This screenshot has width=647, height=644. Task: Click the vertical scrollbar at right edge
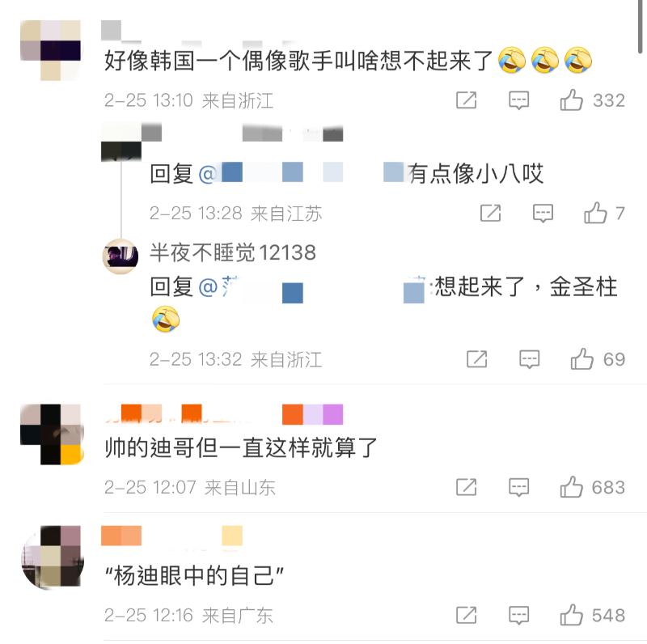tap(641, 26)
